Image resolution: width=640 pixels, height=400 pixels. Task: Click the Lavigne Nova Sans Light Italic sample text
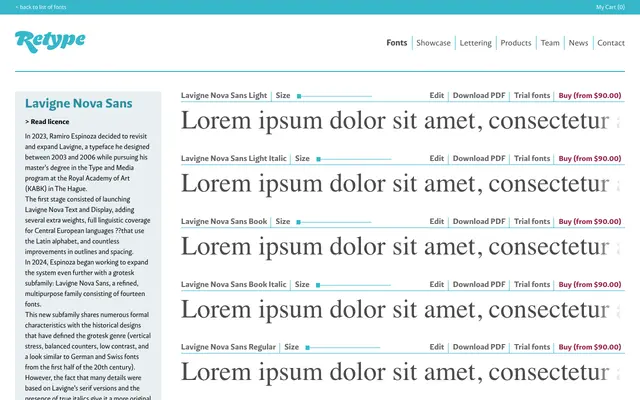pos(400,184)
